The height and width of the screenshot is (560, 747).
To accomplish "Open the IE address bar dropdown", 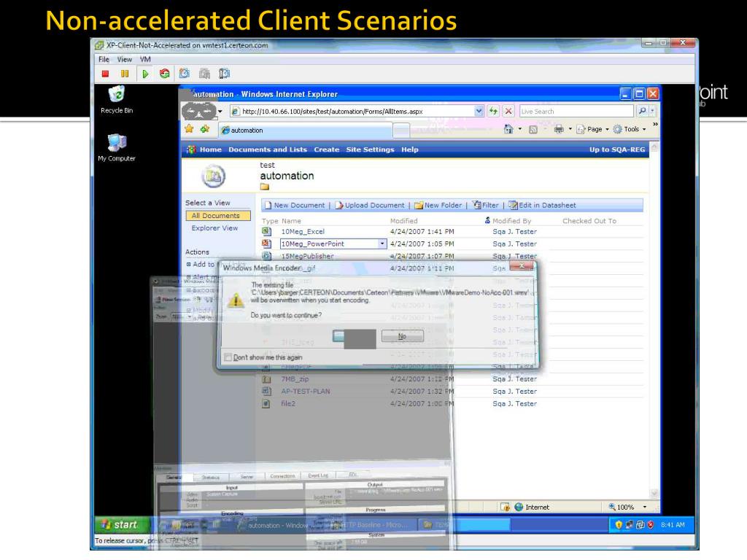I will (x=479, y=111).
